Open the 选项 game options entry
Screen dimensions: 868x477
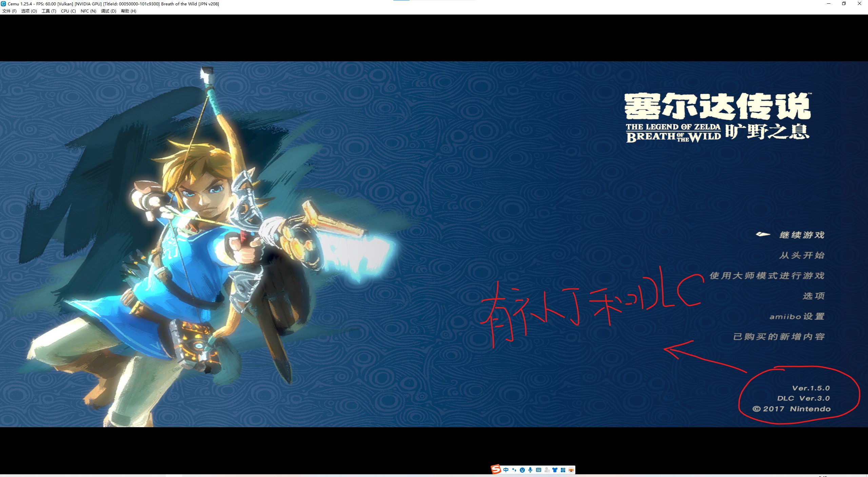813,296
